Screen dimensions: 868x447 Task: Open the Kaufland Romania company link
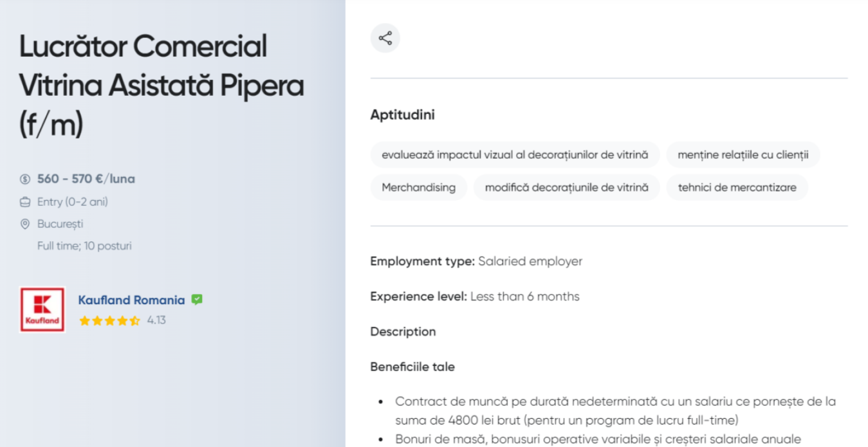131,300
